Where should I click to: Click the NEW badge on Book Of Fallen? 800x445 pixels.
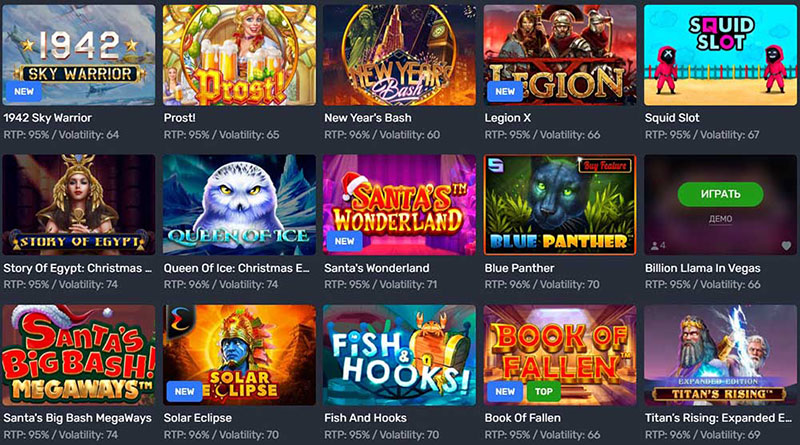[x=505, y=391]
